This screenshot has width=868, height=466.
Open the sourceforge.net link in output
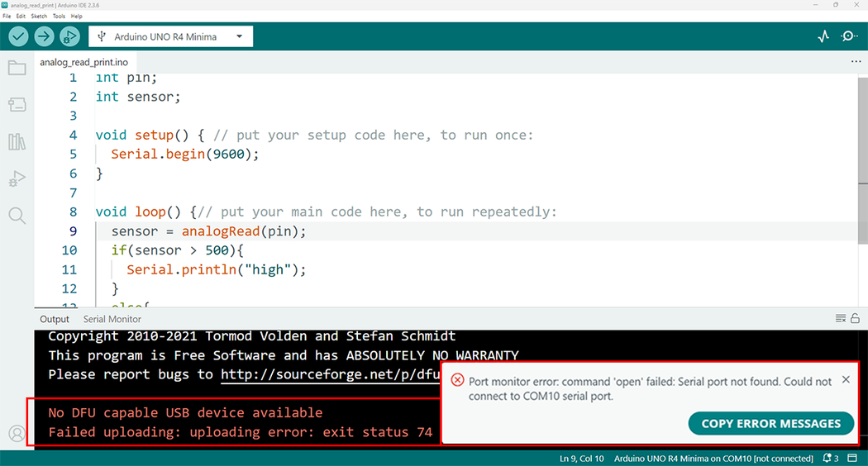coord(331,374)
